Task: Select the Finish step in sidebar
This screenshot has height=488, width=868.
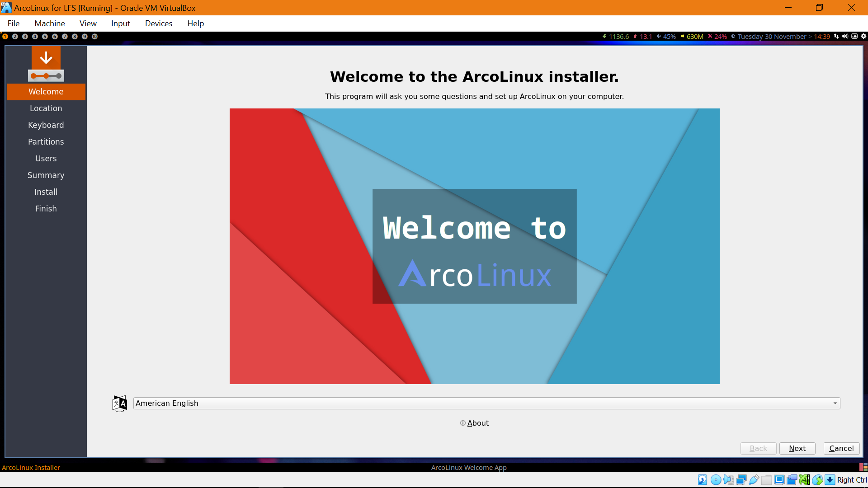Action: (x=46, y=209)
